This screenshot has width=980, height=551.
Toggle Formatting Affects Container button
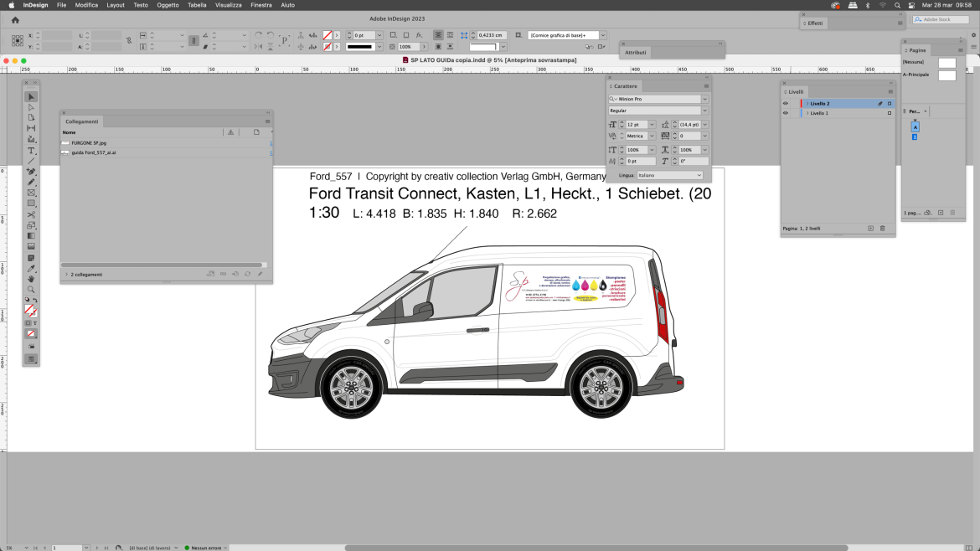coord(28,323)
